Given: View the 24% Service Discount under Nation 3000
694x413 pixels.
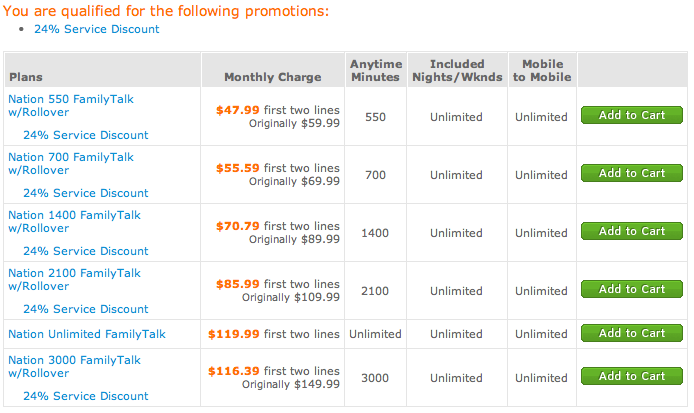Looking at the screenshot, I should click(85, 396).
